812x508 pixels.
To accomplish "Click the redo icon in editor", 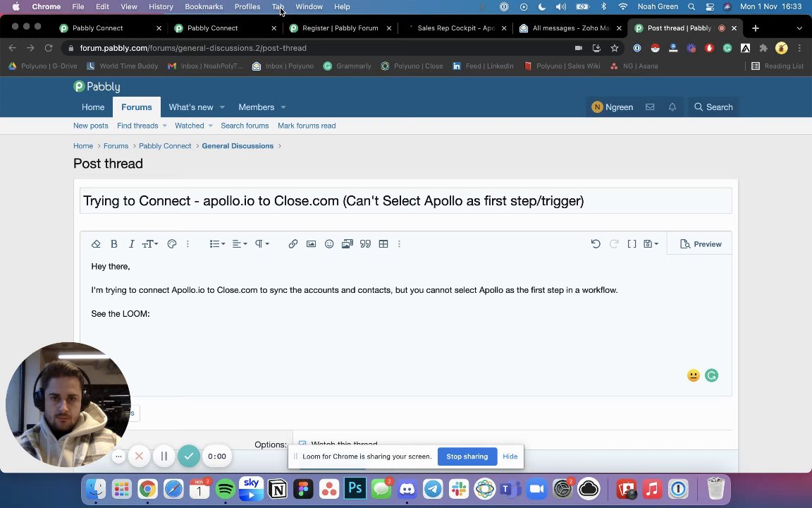I will coord(614,243).
